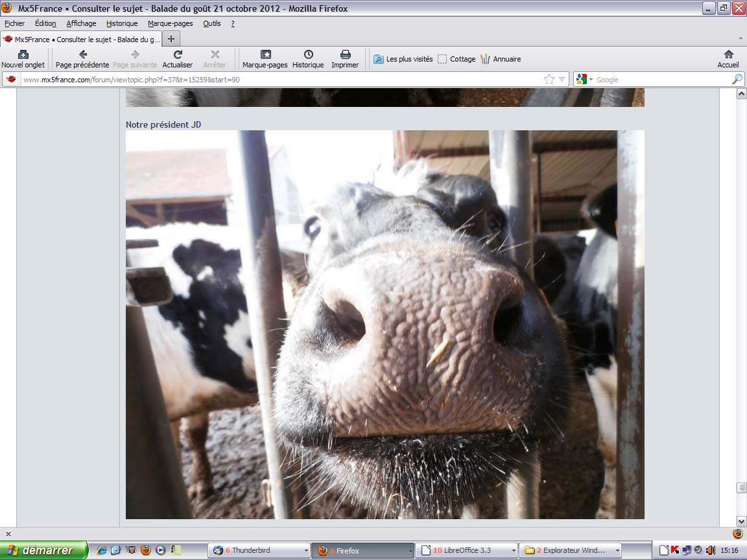747x560 pixels.
Task: Reload the page with Actualiser
Action: [x=178, y=59]
